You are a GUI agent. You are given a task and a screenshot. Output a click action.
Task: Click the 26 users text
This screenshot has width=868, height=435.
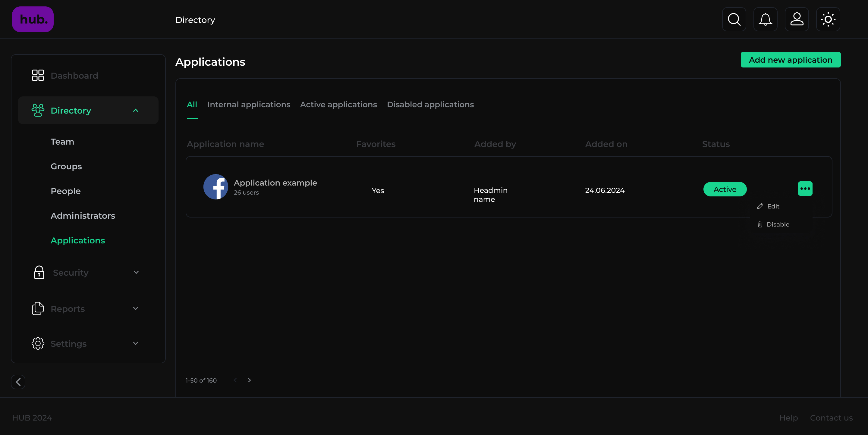246,192
